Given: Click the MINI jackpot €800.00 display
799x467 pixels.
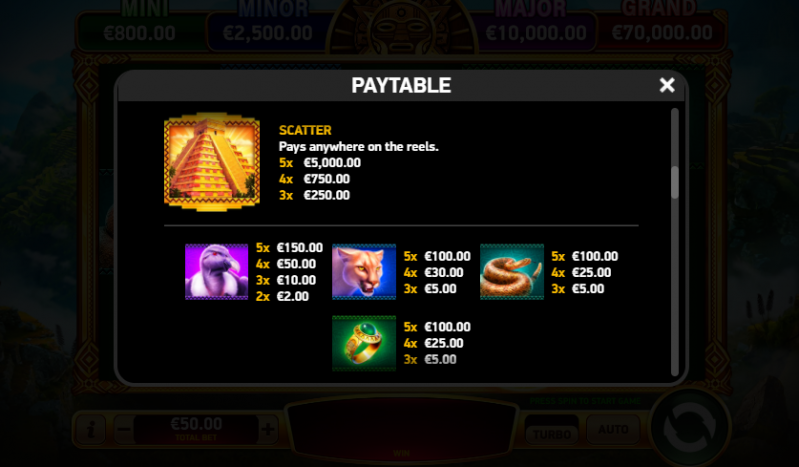Looking at the screenshot, I should click(140, 30).
